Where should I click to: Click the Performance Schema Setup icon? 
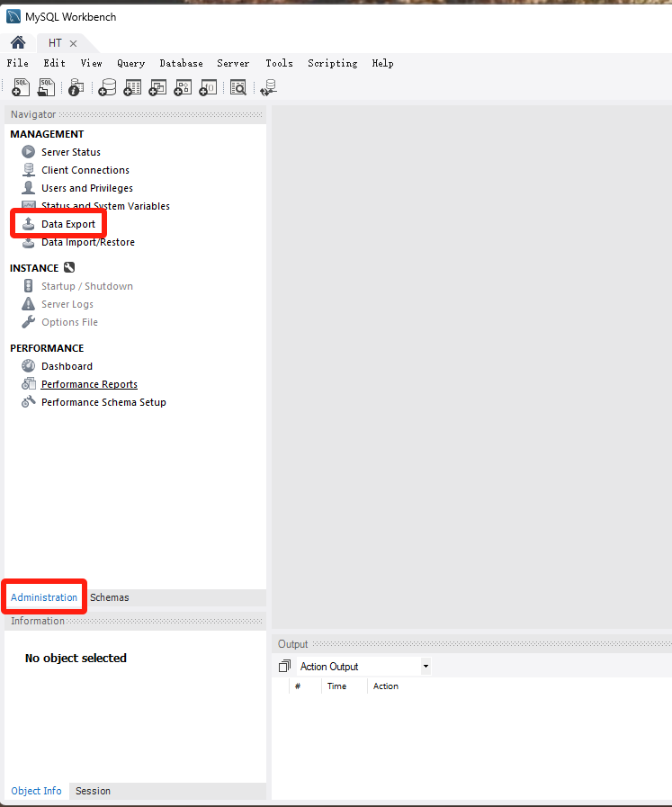tap(28, 402)
